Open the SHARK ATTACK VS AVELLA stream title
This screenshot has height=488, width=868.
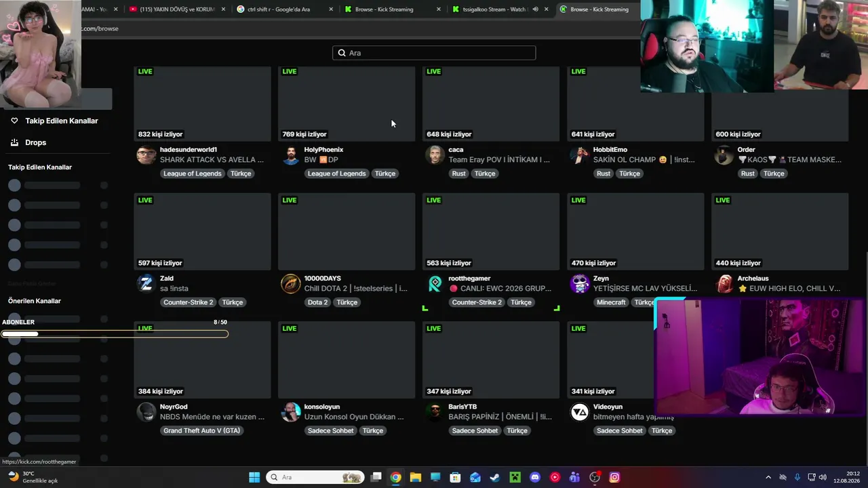pyautogui.click(x=212, y=160)
